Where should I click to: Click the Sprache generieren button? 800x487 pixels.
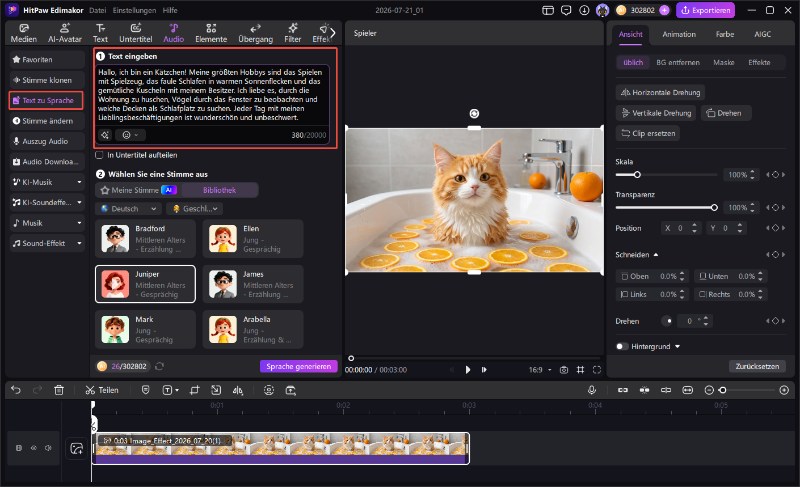(298, 366)
